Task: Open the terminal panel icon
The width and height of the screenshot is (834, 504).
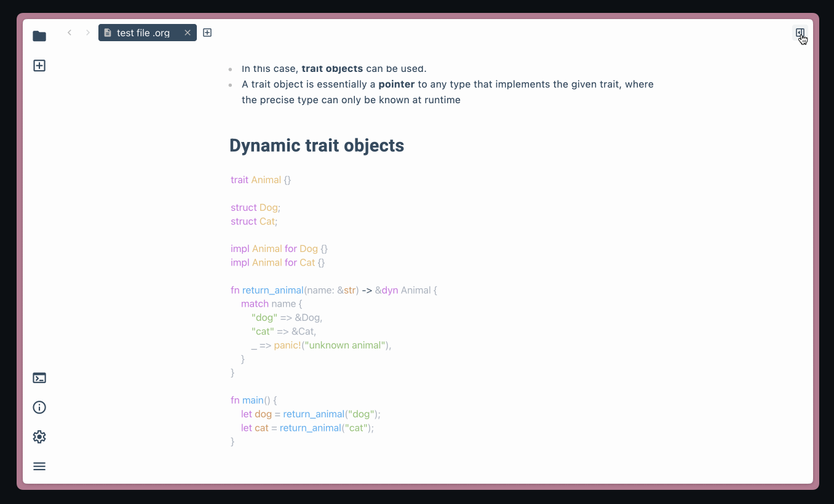Action: coord(39,378)
